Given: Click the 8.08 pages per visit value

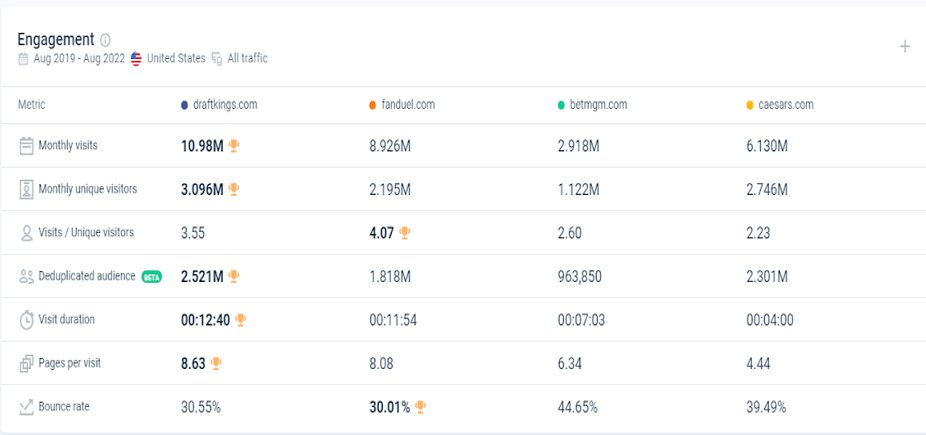Looking at the screenshot, I should click(x=382, y=363).
